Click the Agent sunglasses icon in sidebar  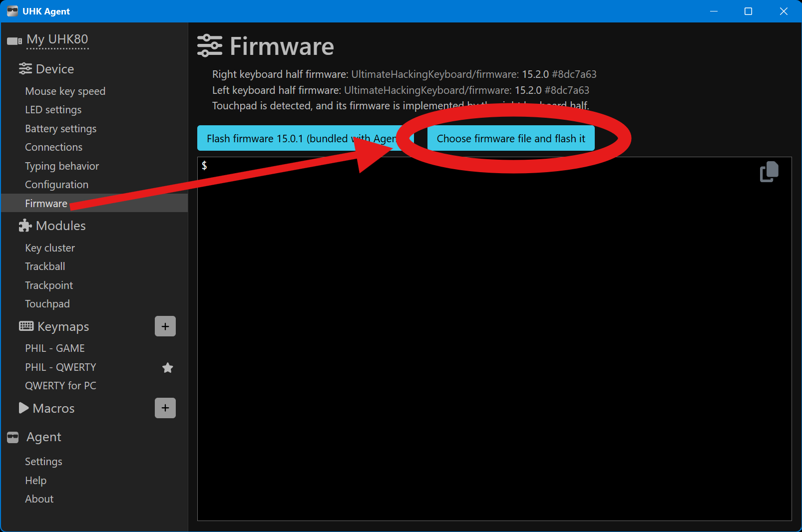point(13,438)
